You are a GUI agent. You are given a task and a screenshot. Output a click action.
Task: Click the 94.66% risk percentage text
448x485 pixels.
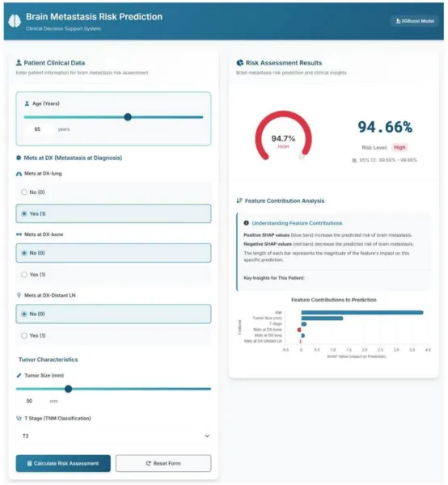point(385,127)
